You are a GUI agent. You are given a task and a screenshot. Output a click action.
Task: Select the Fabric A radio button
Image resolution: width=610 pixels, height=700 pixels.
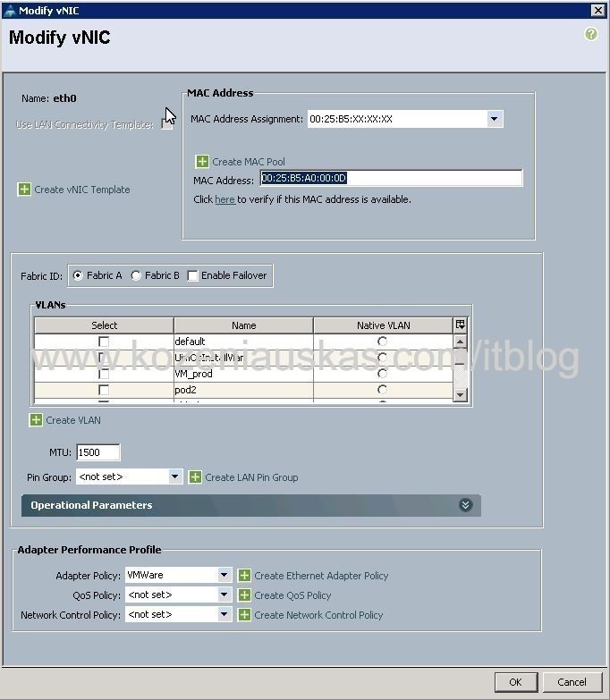(x=78, y=275)
